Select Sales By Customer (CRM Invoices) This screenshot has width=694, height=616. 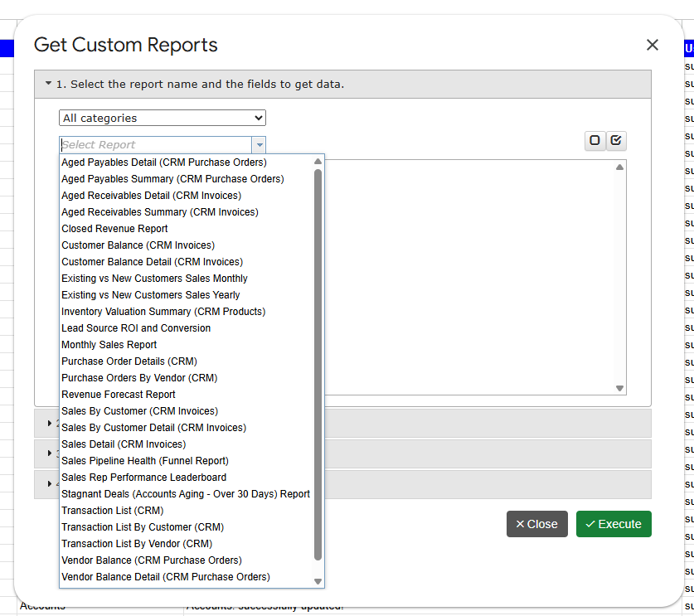[x=140, y=411]
